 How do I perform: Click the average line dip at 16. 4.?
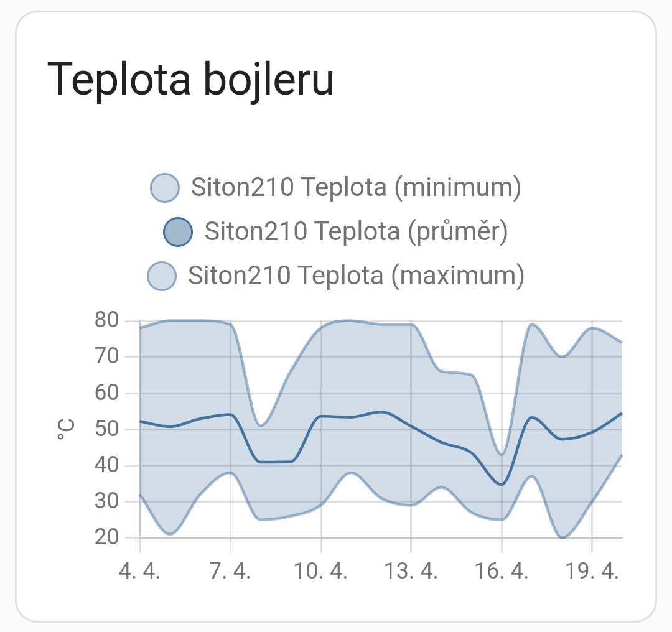(502, 484)
